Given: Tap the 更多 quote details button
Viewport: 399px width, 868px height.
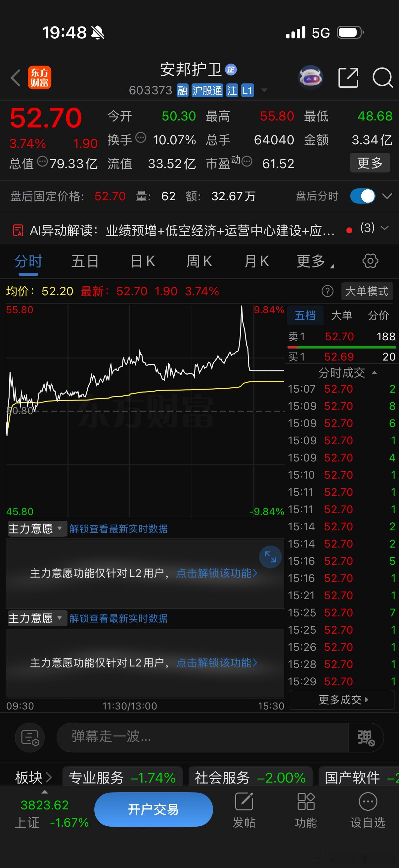Looking at the screenshot, I should click(370, 163).
